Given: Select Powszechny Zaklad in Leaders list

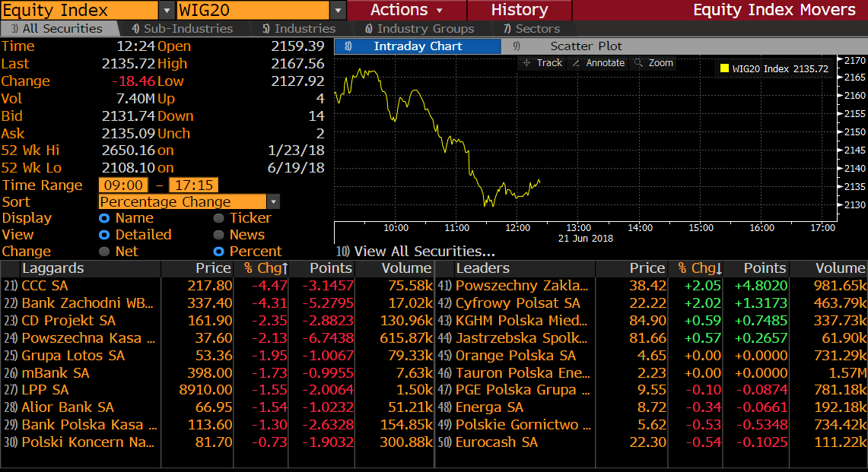Looking at the screenshot, I should pyautogui.click(x=522, y=286).
